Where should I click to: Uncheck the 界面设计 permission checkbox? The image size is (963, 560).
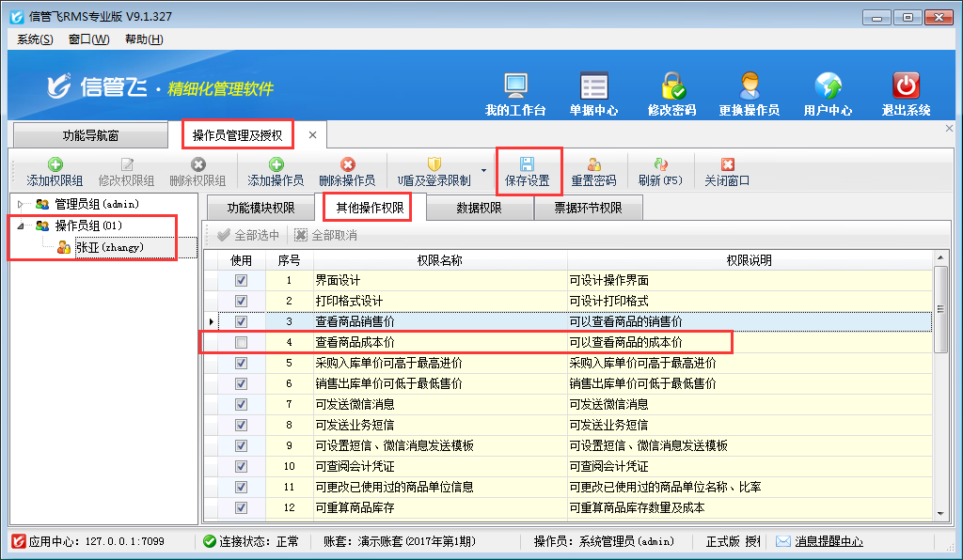click(242, 280)
